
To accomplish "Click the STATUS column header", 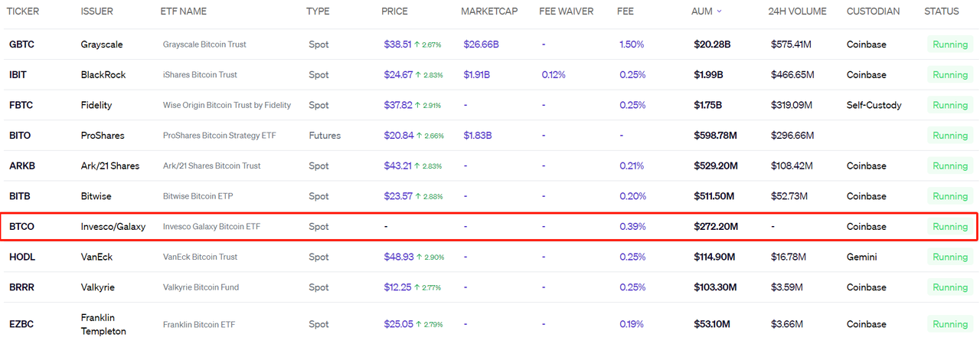I will click(942, 11).
